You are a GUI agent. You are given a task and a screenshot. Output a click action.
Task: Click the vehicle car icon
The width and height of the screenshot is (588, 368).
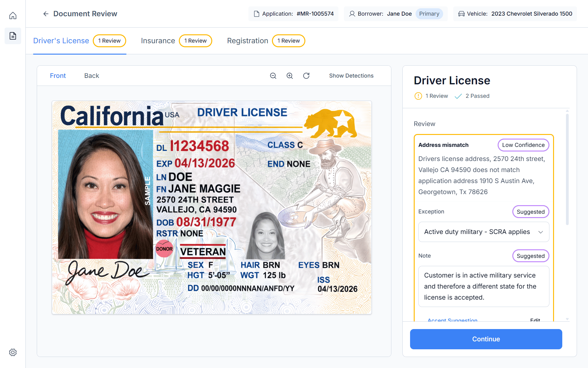click(x=461, y=14)
